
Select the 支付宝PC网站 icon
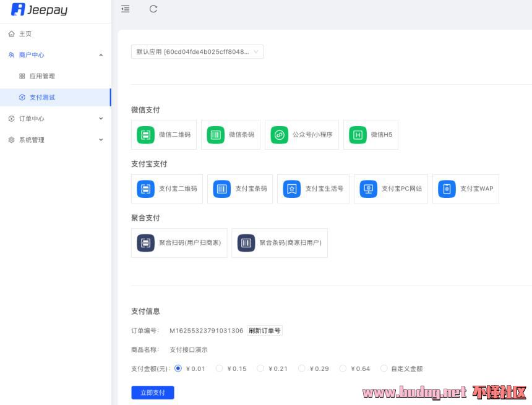pyautogui.click(x=369, y=189)
